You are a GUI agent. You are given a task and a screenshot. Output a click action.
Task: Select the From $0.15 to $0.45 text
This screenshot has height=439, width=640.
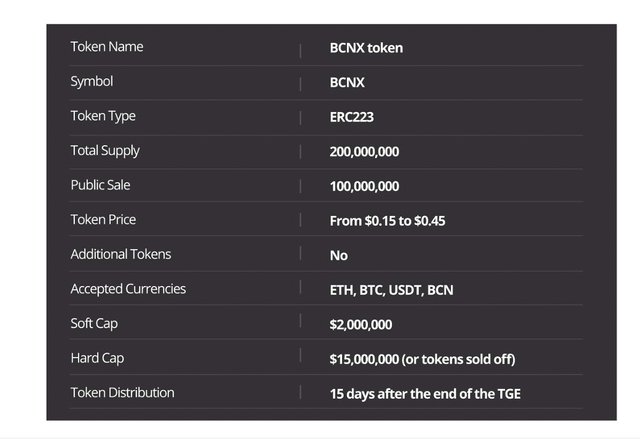point(387,221)
